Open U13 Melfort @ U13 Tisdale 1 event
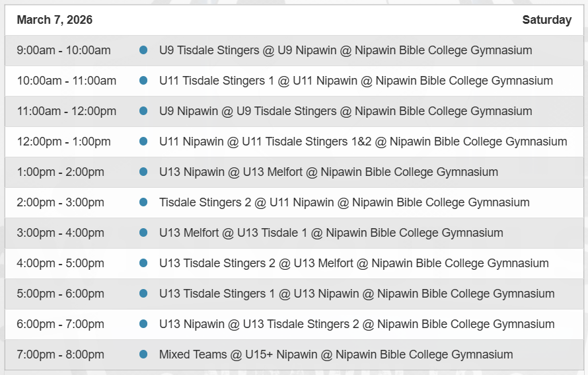 pyautogui.click(x=331, y=233)
